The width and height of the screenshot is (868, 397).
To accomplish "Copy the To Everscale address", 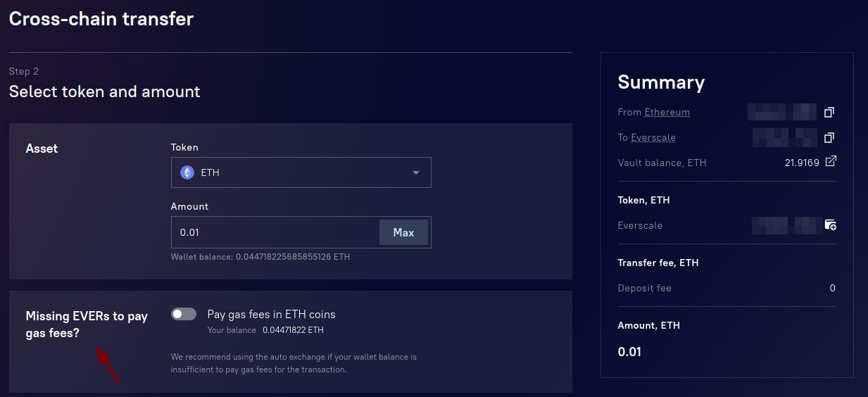I will (x=829, y=137).
